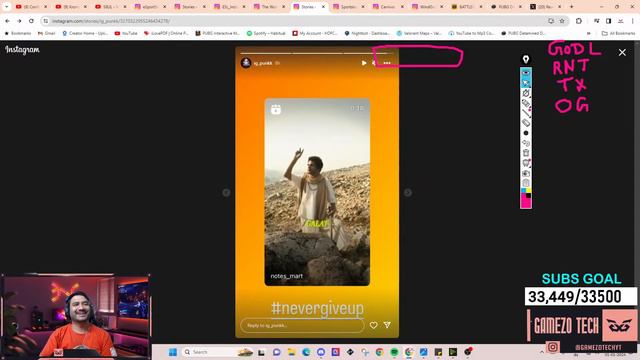Choose the highlighter tool in the drawing toolbar
Screen dimensions: 640x360
[x=526, y=103]
